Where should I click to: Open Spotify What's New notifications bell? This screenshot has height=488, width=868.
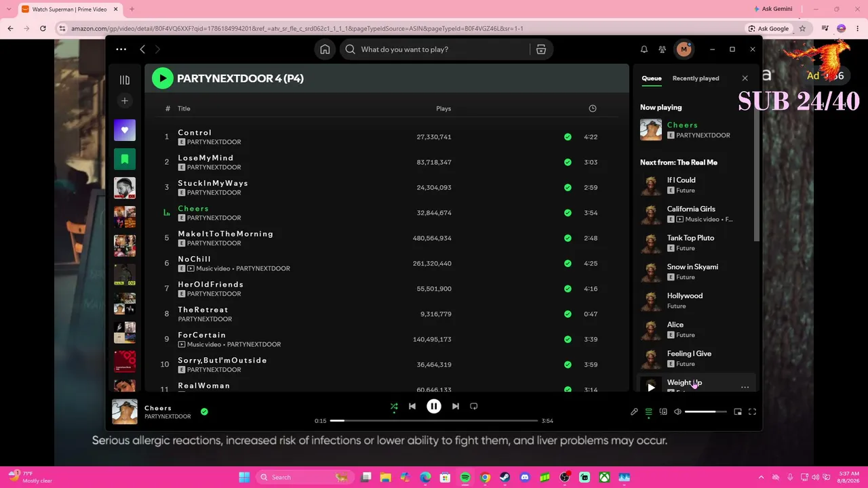pos(644,49)
